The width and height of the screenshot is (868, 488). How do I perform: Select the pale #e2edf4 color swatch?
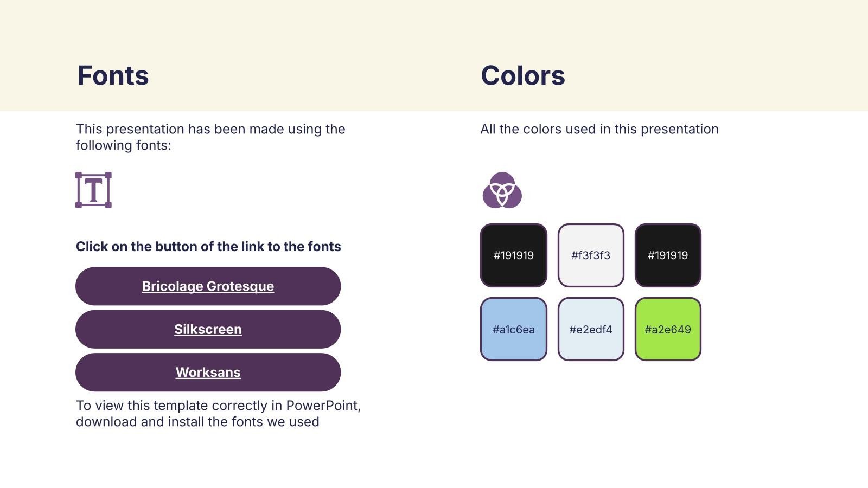(590, 329)
